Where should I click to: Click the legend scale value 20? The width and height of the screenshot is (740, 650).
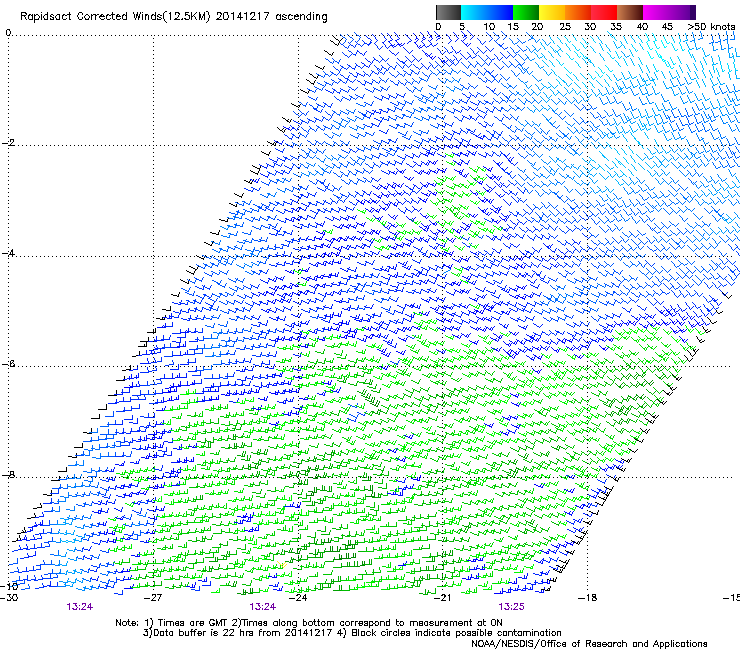[537, 27]
